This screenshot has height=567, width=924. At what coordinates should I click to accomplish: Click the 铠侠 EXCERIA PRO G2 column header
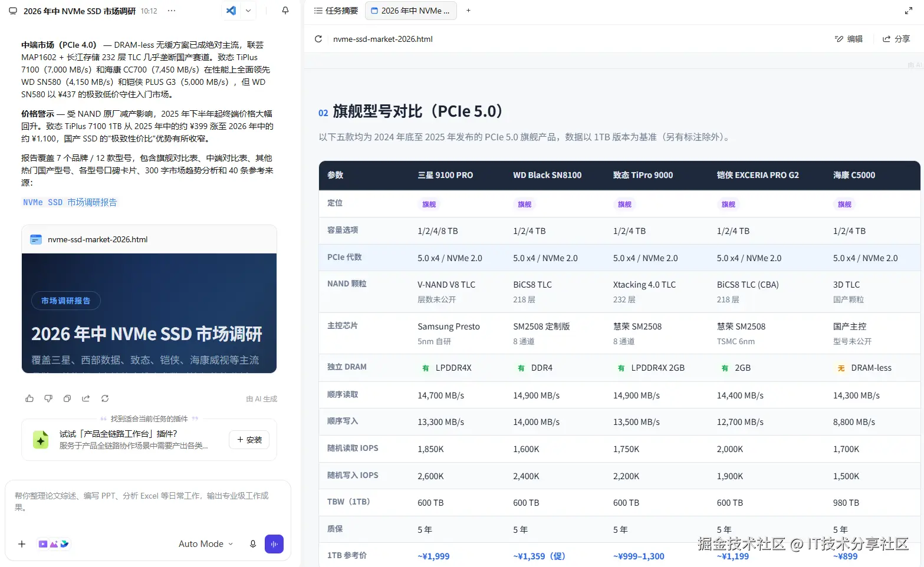(758, 175)
